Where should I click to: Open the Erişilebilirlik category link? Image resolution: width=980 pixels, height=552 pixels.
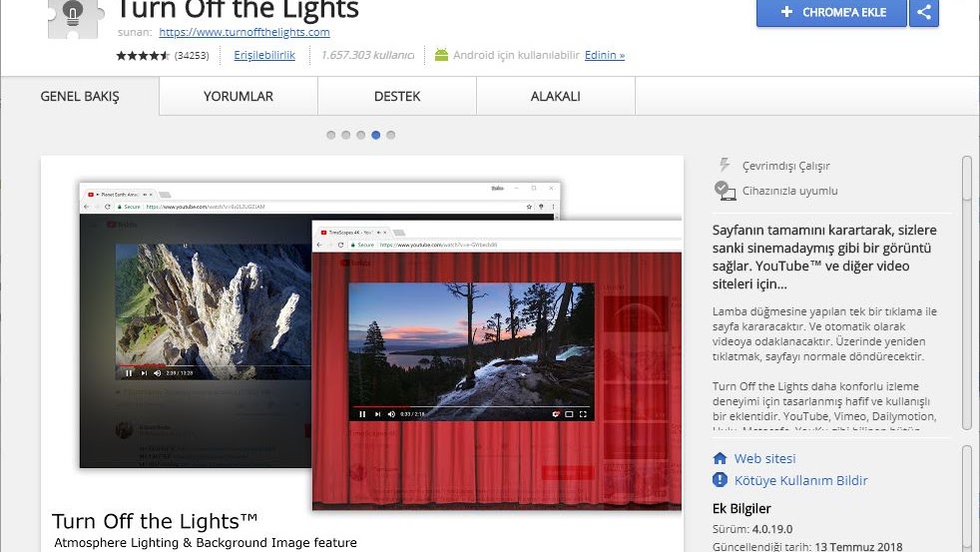(x=264, y=55)
